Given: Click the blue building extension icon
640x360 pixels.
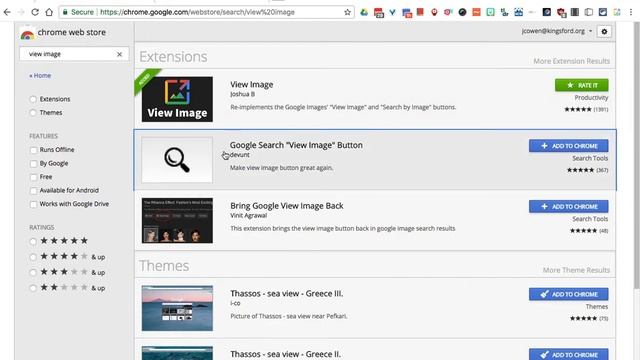Looking at the screenshot, I should [x=518, y=12].
